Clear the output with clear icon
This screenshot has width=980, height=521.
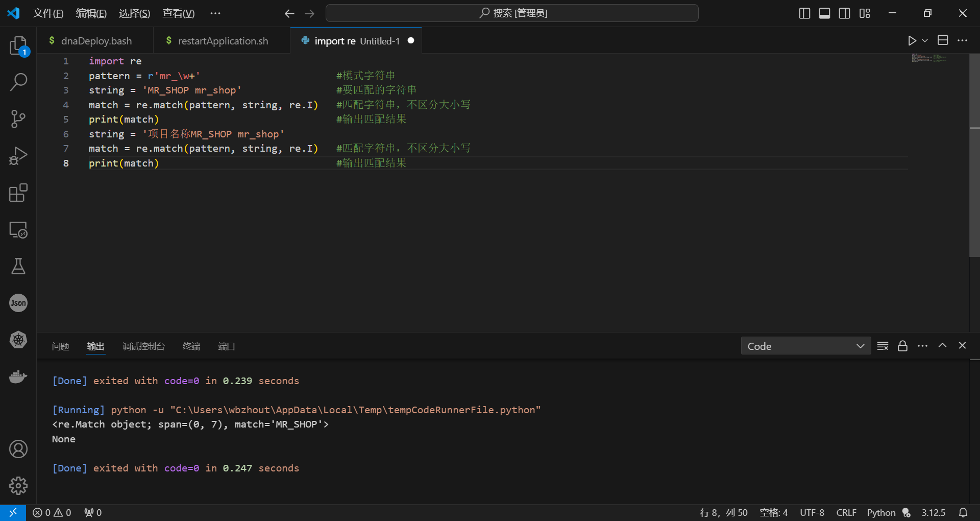click(x=883, y=346)
